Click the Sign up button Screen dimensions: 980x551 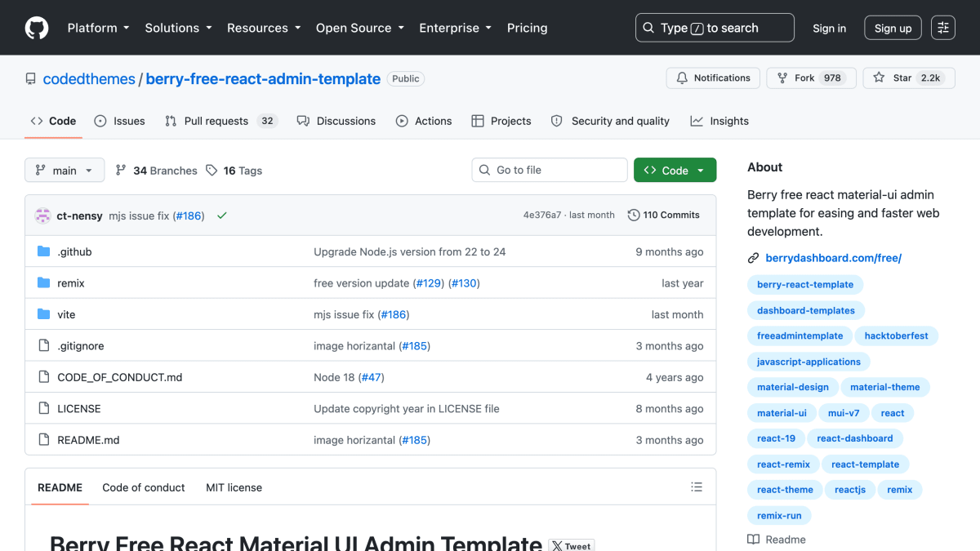point(893,28)
